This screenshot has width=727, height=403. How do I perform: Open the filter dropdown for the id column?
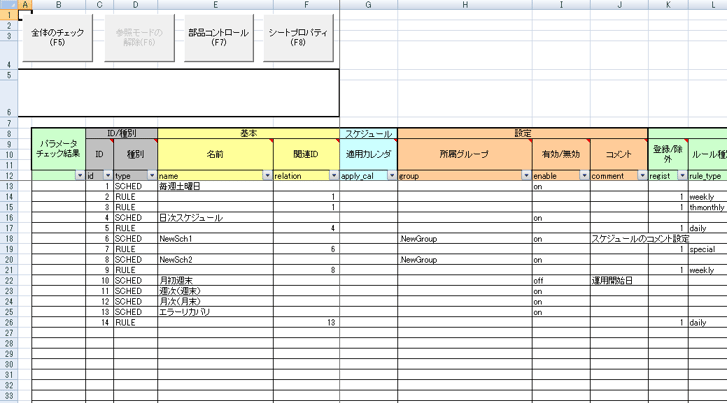coord(107,175)
